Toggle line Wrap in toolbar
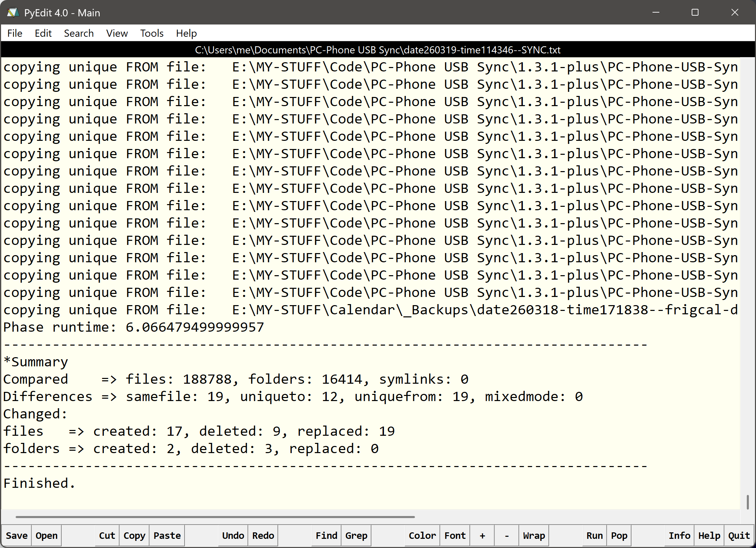The image size is (756, 548). [534, 535]
